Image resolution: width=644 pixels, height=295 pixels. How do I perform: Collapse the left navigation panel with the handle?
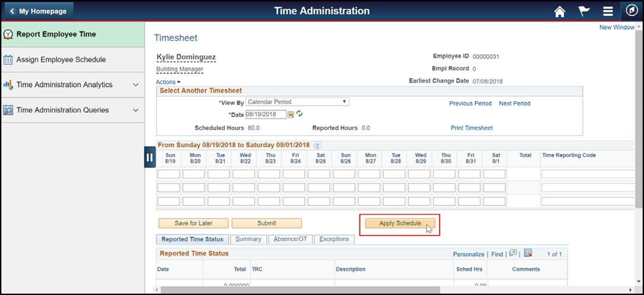150,157
